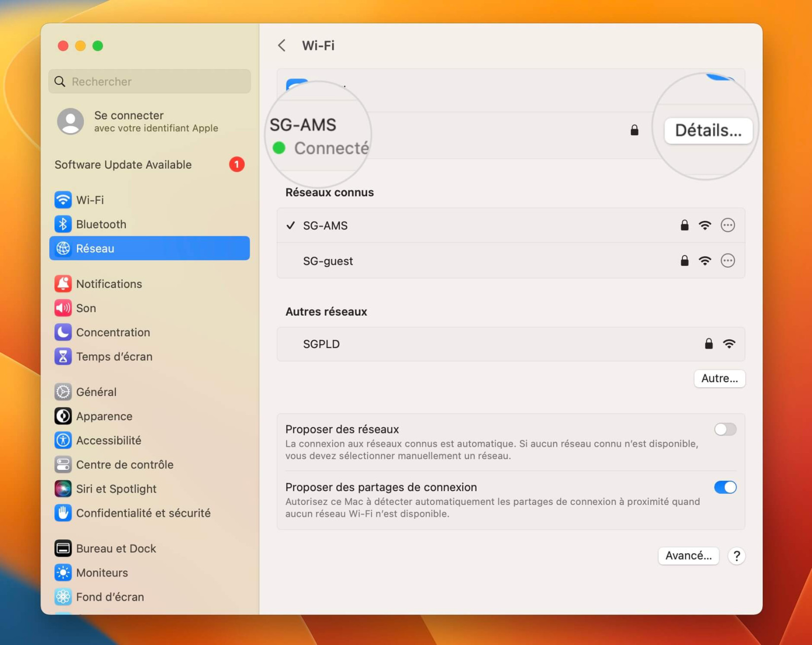Click signal icon in SG-AMS known row
Image resolution: width=812 pixels, height=645 pixels.
(x=705, y=225)
